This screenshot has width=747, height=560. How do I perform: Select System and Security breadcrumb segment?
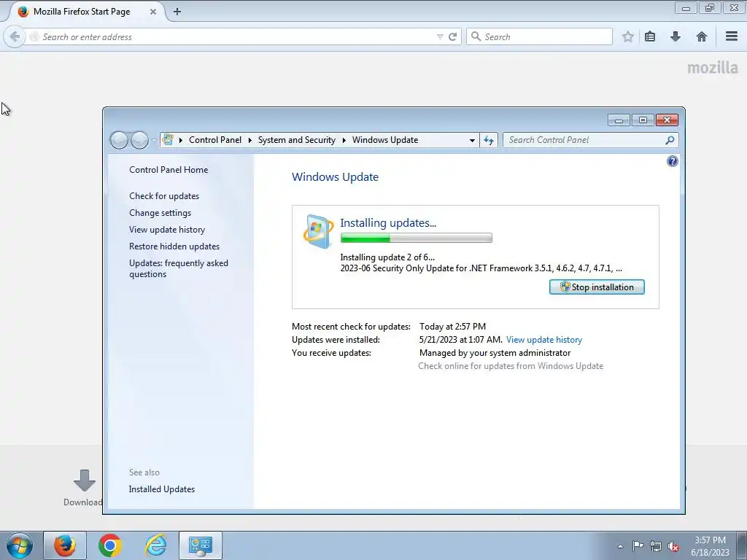pyautogui.click(x=296, y=140)
